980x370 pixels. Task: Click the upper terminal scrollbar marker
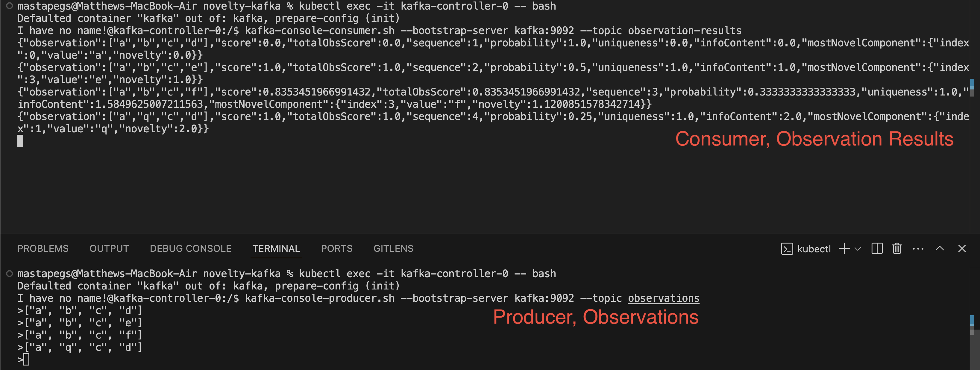click(972, 87)
